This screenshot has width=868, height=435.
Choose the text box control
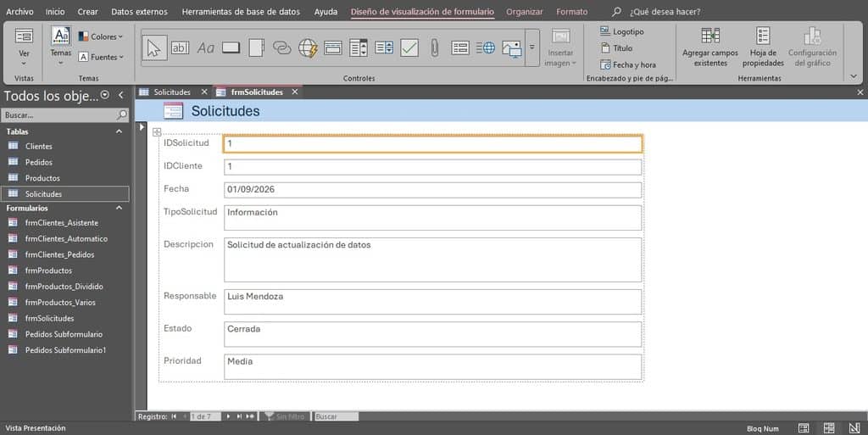tap(180, 48)
